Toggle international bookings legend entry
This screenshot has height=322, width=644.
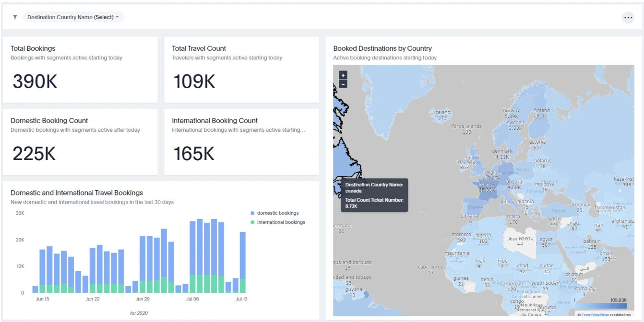coord(278,222)
